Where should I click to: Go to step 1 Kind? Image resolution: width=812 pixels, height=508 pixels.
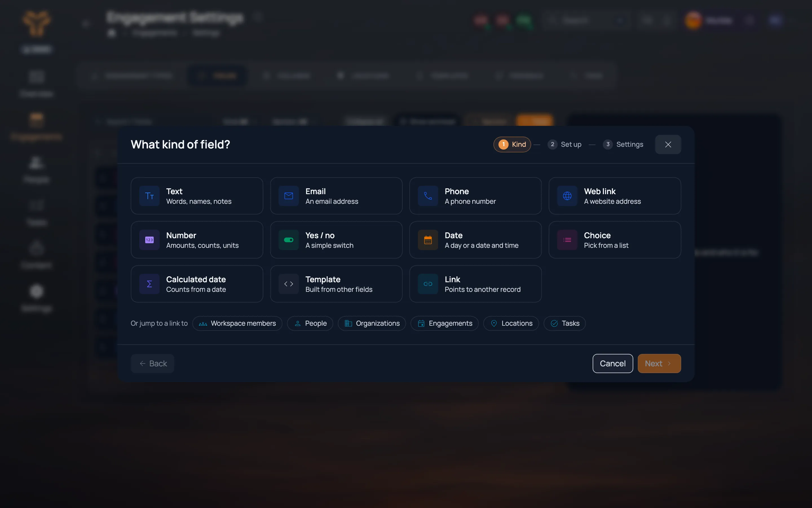click(x=512, y=144)
